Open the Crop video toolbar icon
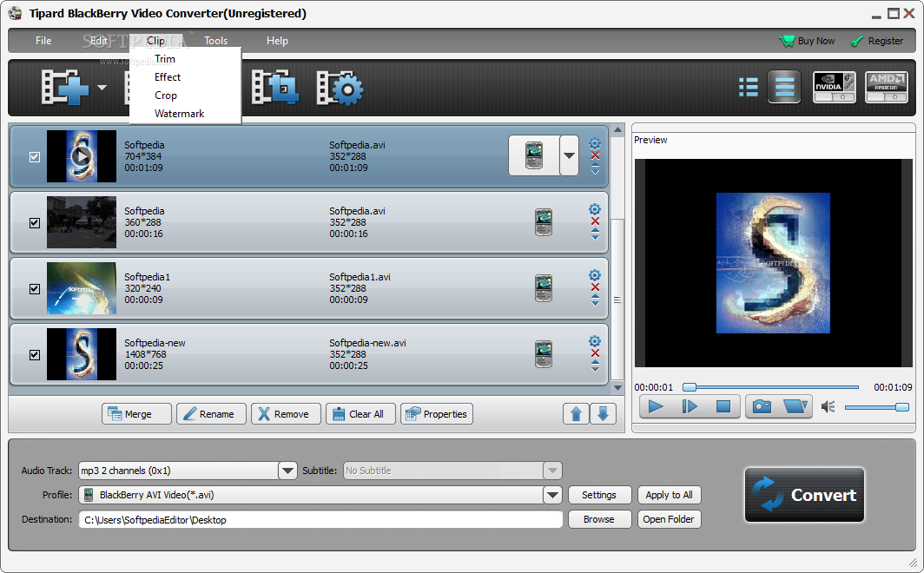 pyautogui.click(x=274, y=87)
